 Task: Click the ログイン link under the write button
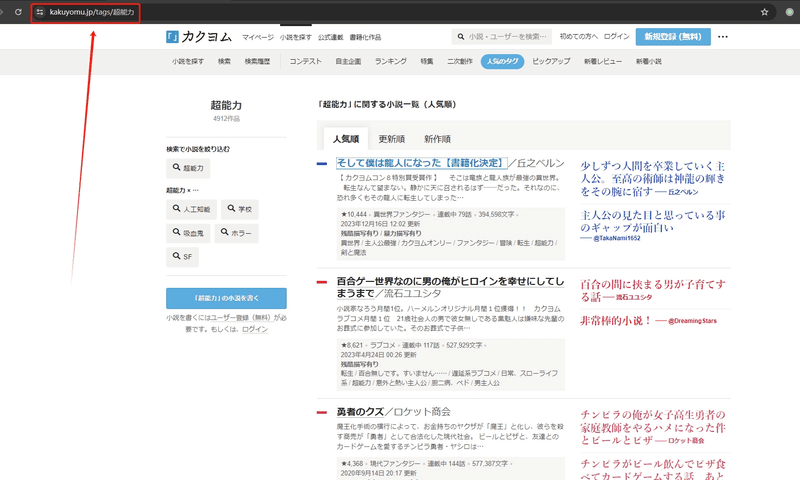coord(255,330)
